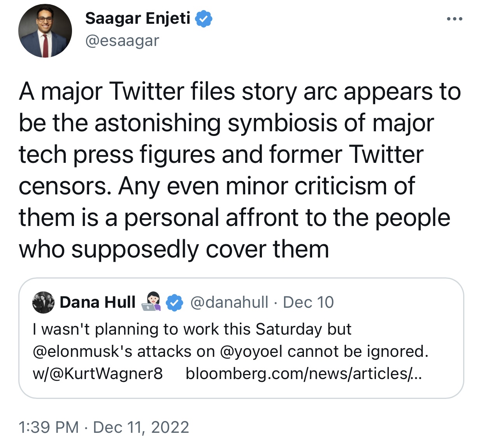Click the blue verified badge beside Saagar Enjeti

pos(204,18)
